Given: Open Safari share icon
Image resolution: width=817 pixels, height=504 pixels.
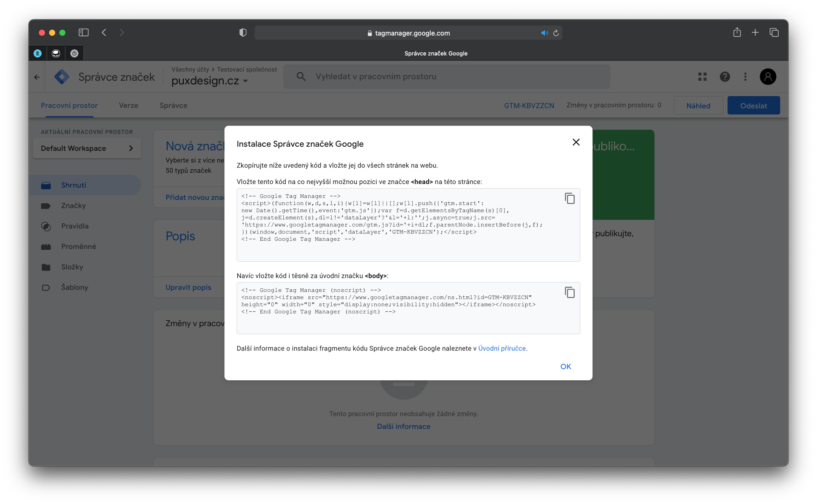Looking at the screenshot, I should click(737, 32).
